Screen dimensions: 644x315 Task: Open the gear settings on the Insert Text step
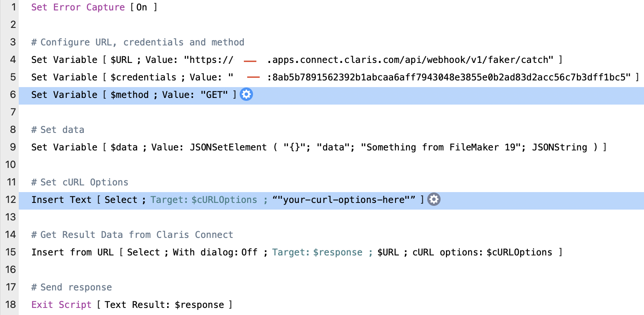tap(434, 199)
